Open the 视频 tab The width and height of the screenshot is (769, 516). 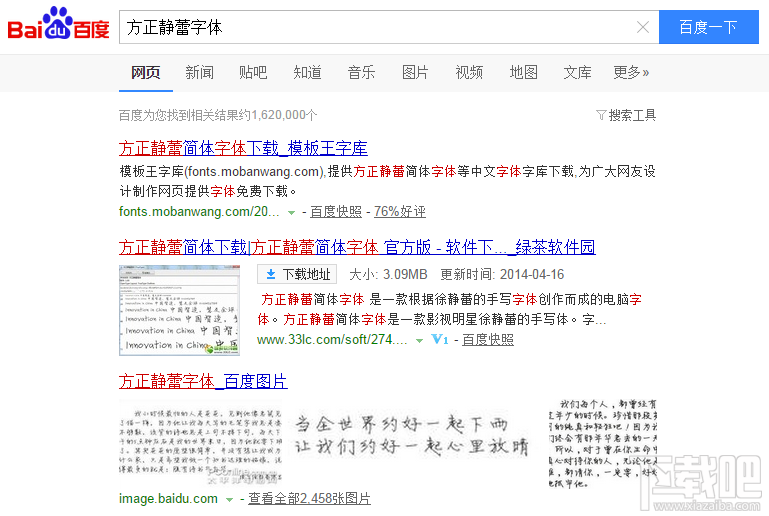(469, 72)
